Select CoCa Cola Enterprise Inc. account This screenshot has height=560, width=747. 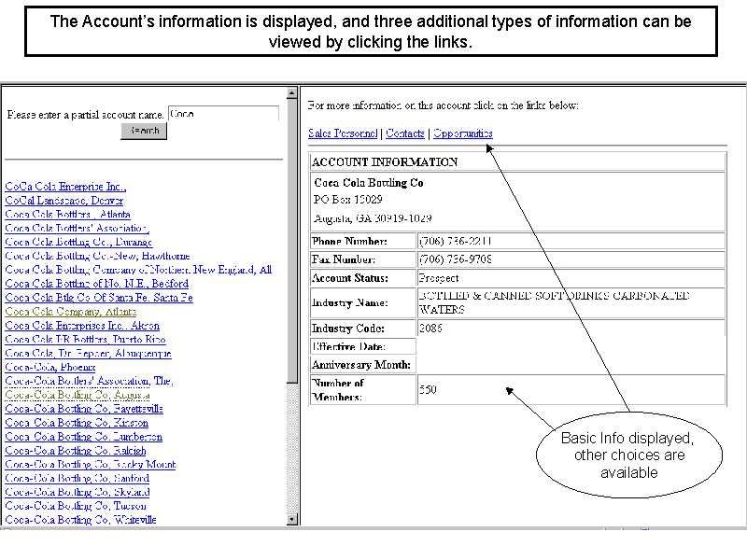[65, 187]
